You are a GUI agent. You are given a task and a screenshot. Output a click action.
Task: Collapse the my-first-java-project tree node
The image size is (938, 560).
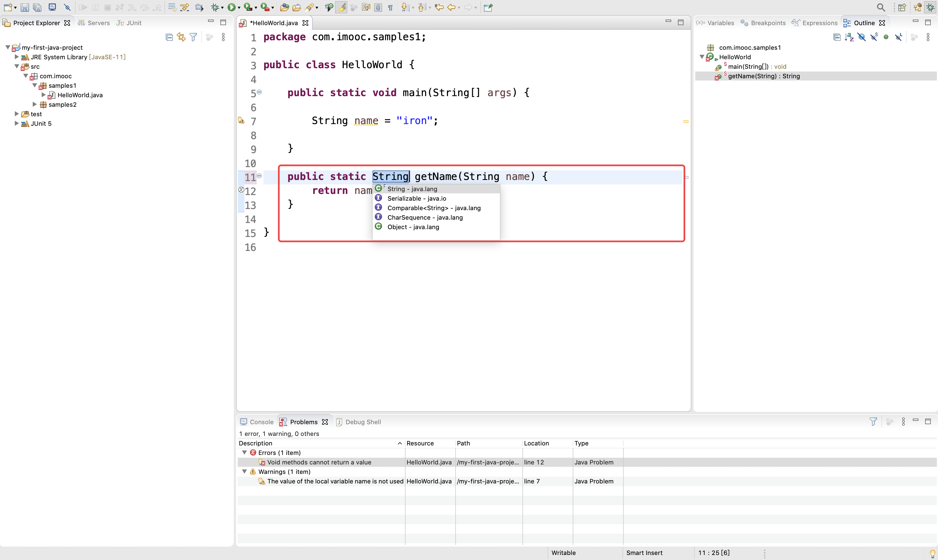tap(8, 47)
